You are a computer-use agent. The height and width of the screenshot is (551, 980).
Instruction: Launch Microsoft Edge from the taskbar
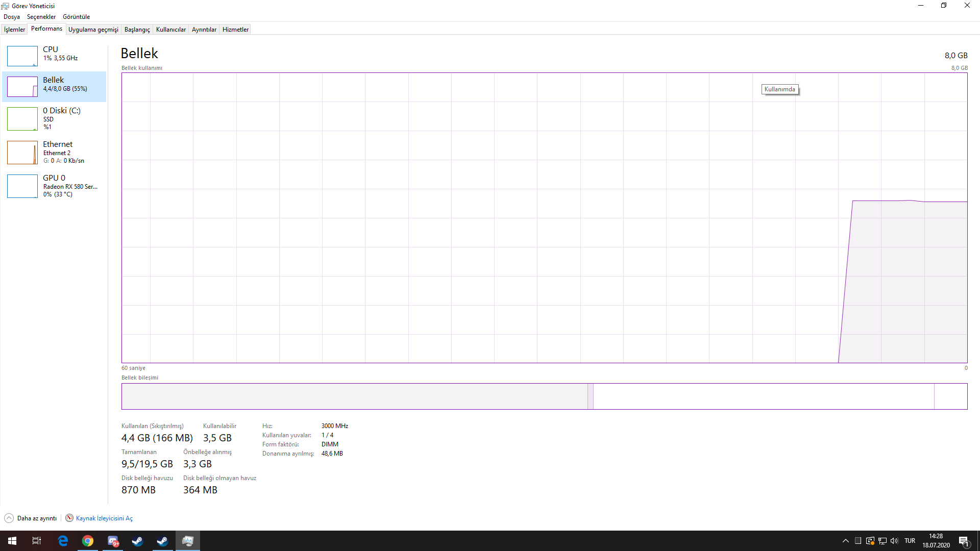click(63, 541)
